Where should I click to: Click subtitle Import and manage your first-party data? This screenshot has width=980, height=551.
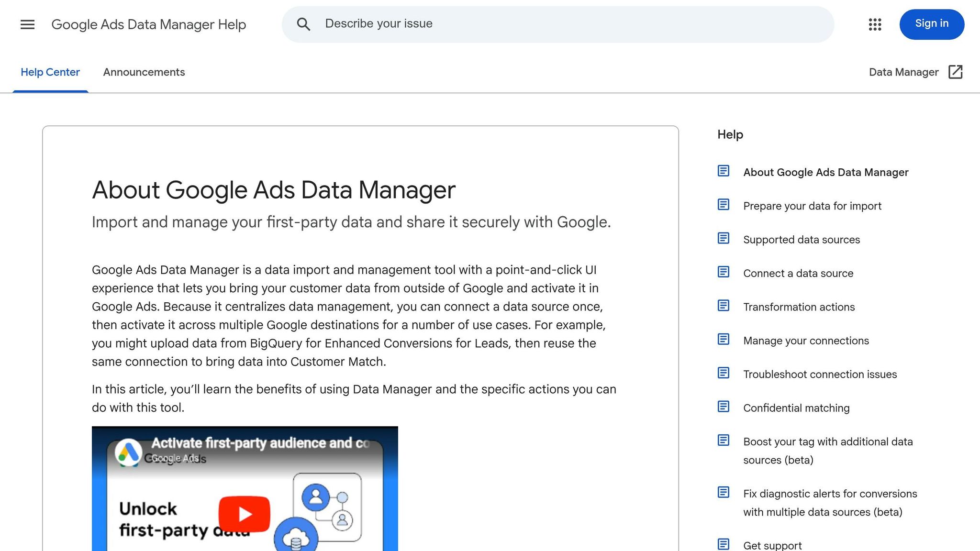click(351, 222)
